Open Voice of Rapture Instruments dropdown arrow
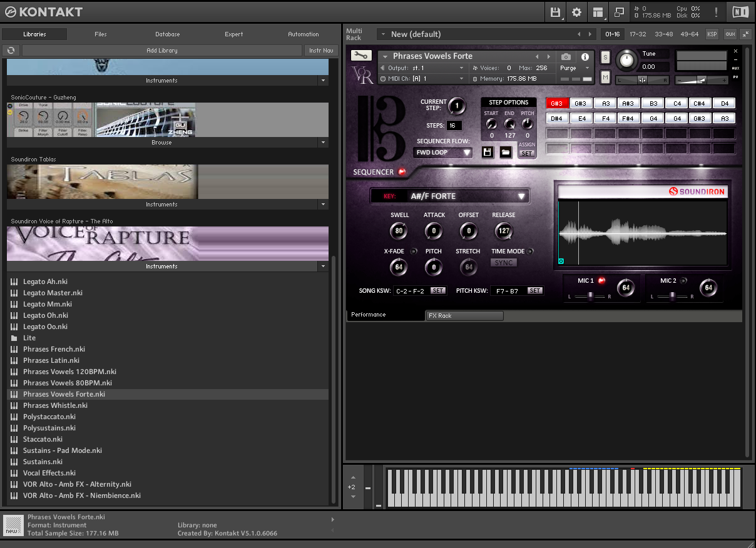The width and height of the screenshot is (756, 548). tap(323, 266)
